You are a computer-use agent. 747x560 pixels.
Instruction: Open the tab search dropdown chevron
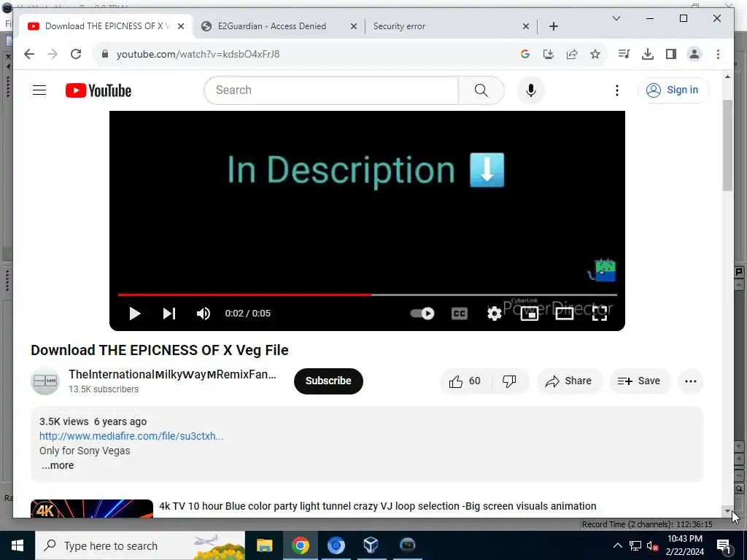point(616,18)
